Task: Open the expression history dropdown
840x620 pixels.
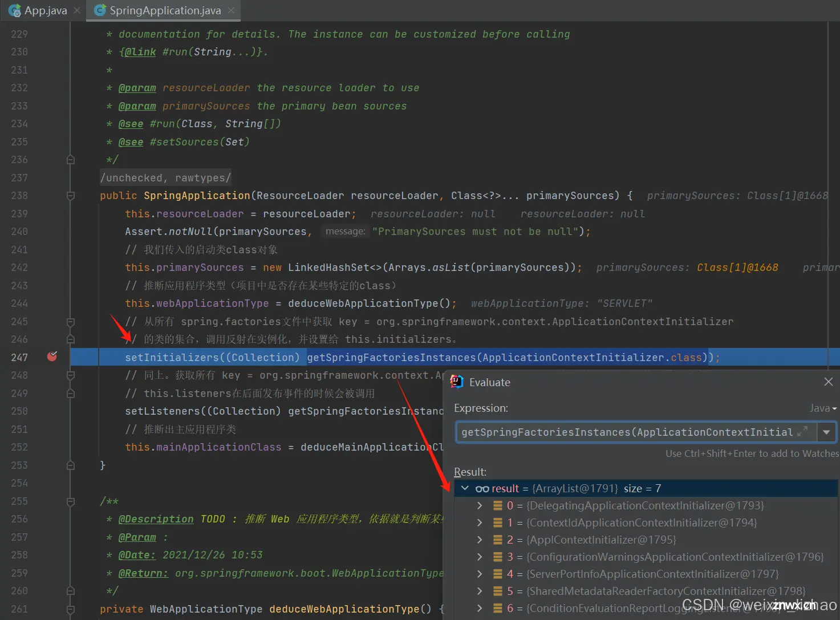Action: pyautogui.click(x=826, y=432)
